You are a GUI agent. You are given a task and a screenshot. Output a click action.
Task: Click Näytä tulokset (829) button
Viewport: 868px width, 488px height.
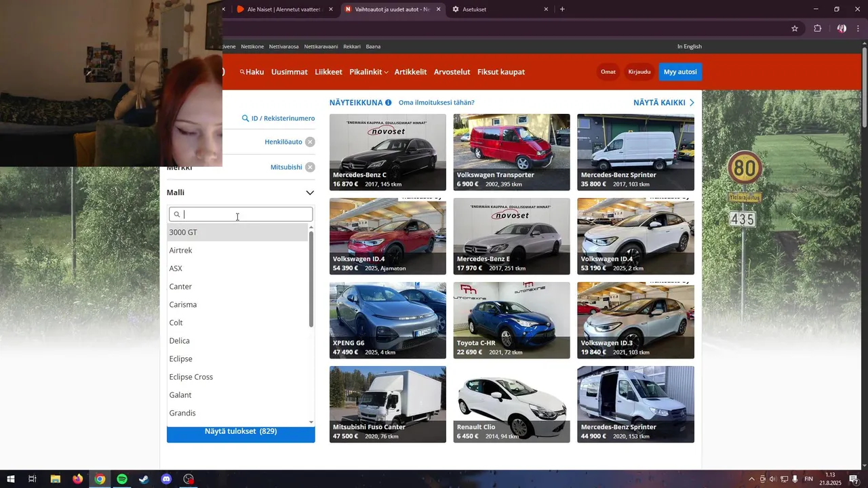pos(241,432)
